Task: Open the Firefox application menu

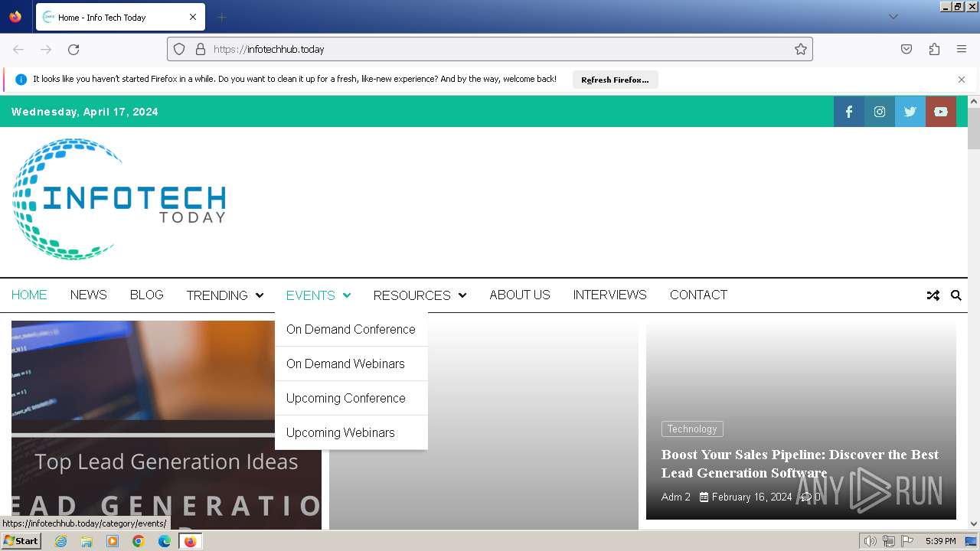Action: point(962,49)
